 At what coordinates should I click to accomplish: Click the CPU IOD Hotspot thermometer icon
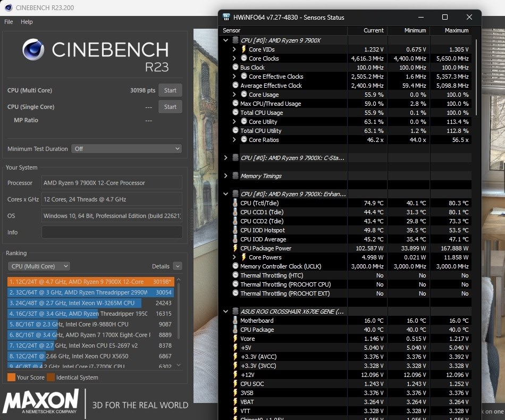(235, 230)
